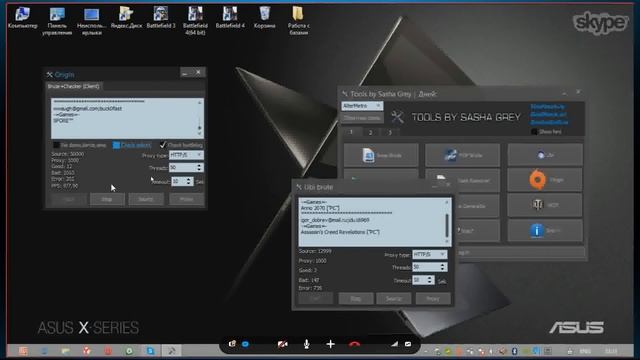The image size is (640, 360).
Task: Click Source button in Origin window
Action: [x=146, y=199]
